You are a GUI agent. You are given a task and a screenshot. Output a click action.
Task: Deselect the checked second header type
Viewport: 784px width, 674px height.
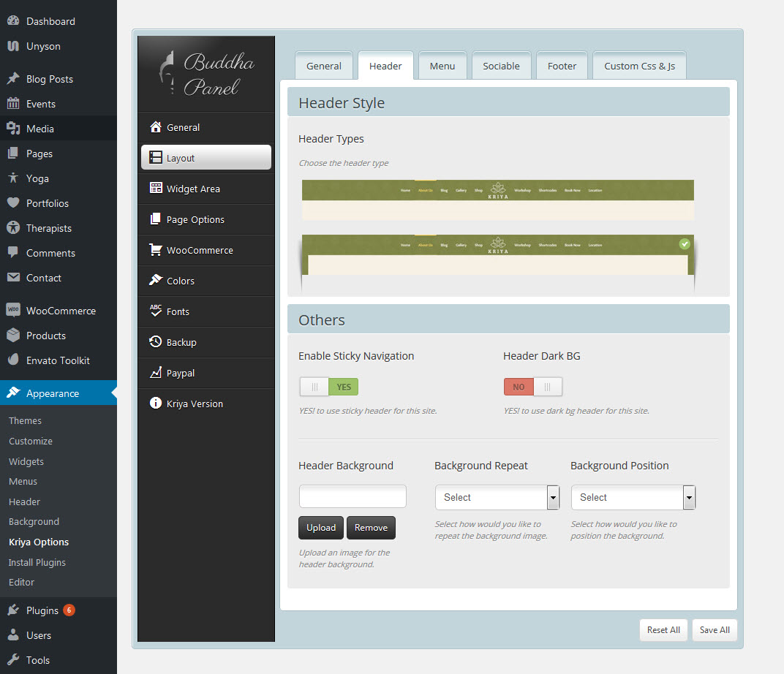[x=685, y=244]
